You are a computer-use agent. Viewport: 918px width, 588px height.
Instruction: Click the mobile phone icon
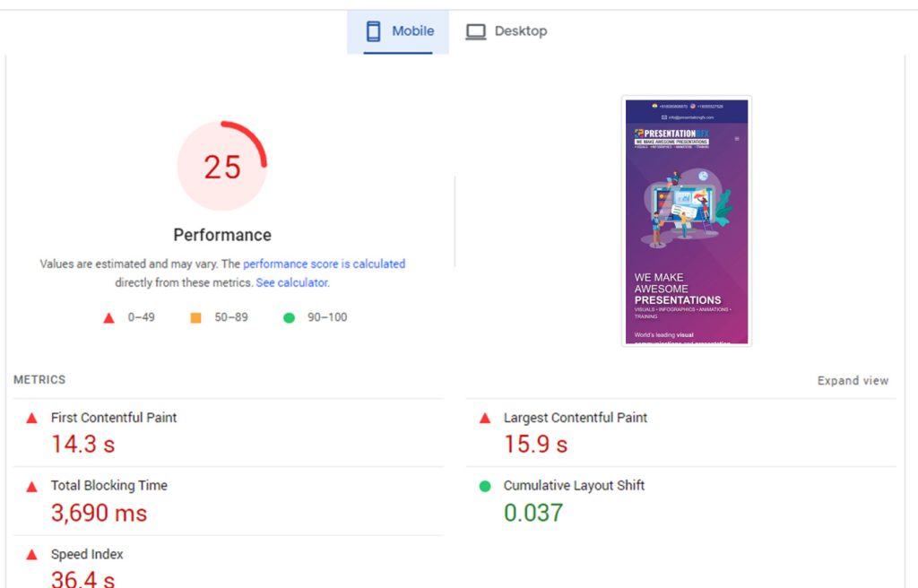point(373,31)
